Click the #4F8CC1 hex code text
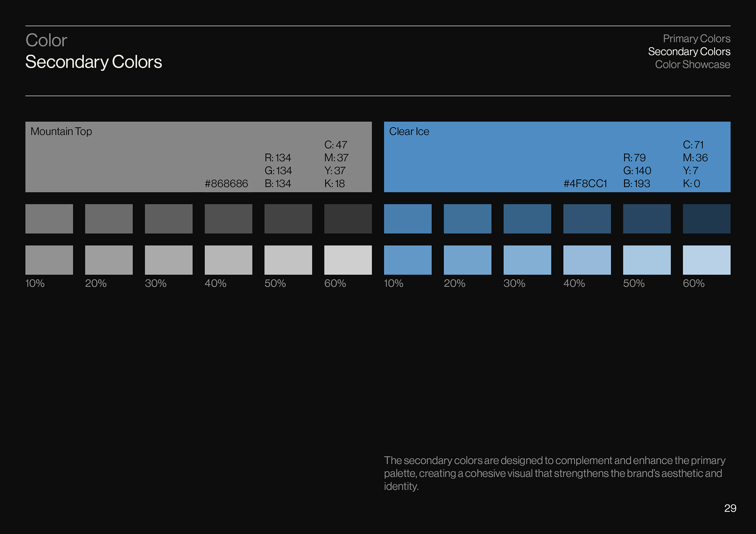This screenshot has height=534, width=756. [x=585, y=184]
